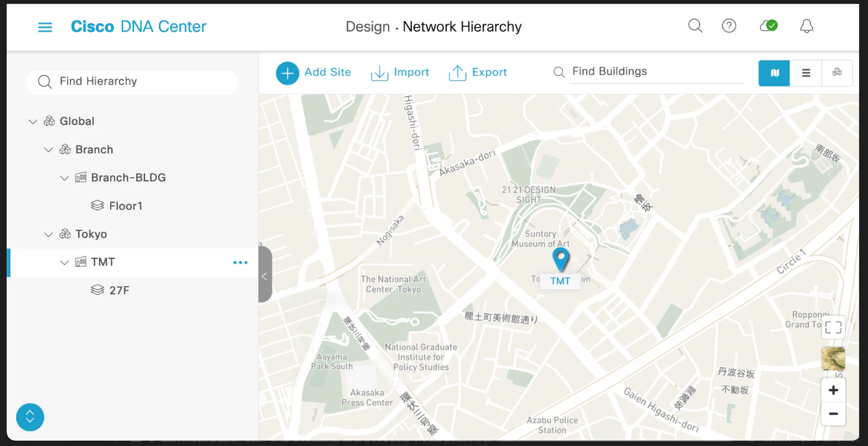Open the hamburger navigation menu
The width and height of the screenshot is (868, 446).
(45, 27)
